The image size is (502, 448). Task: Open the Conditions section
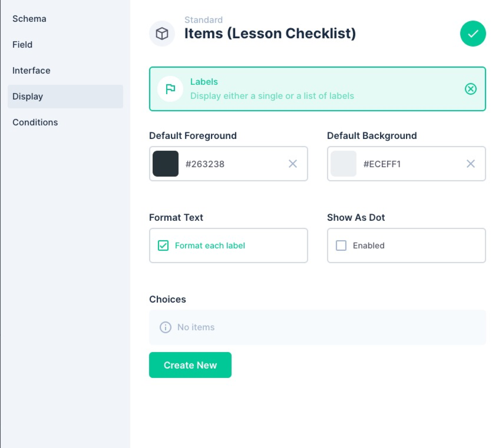click(x=65, y=122)
